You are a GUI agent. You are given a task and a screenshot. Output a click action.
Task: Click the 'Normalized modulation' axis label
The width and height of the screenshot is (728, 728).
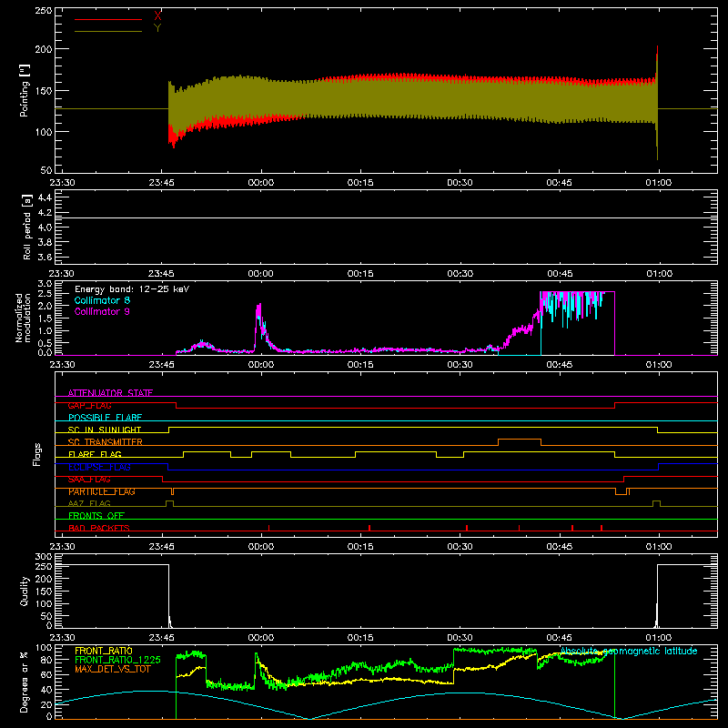(x=24, y=318)
